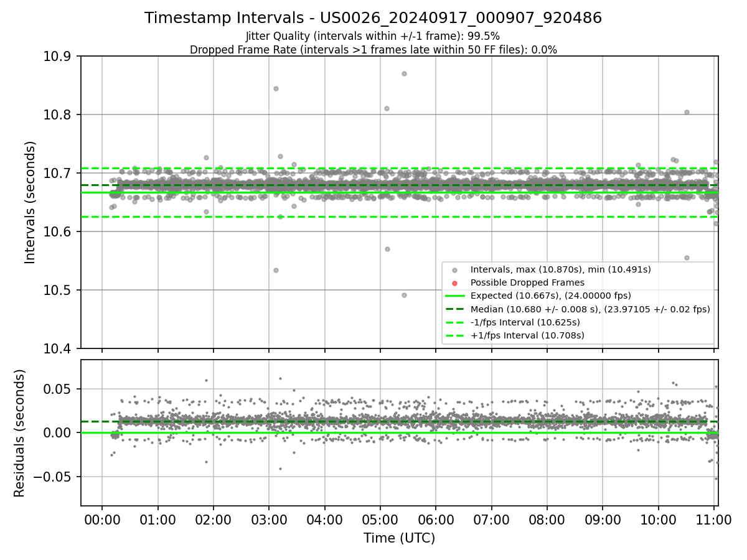Select legend entry starting with 'Median (10.680 +/- 0.008 s)'

(x=590, y=309)
